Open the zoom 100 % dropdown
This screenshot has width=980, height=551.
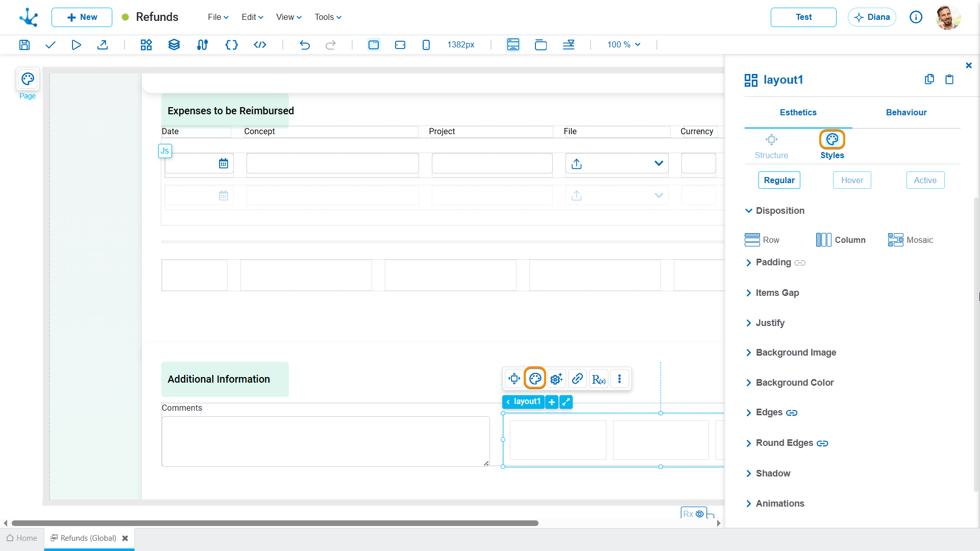pos(624,45)
